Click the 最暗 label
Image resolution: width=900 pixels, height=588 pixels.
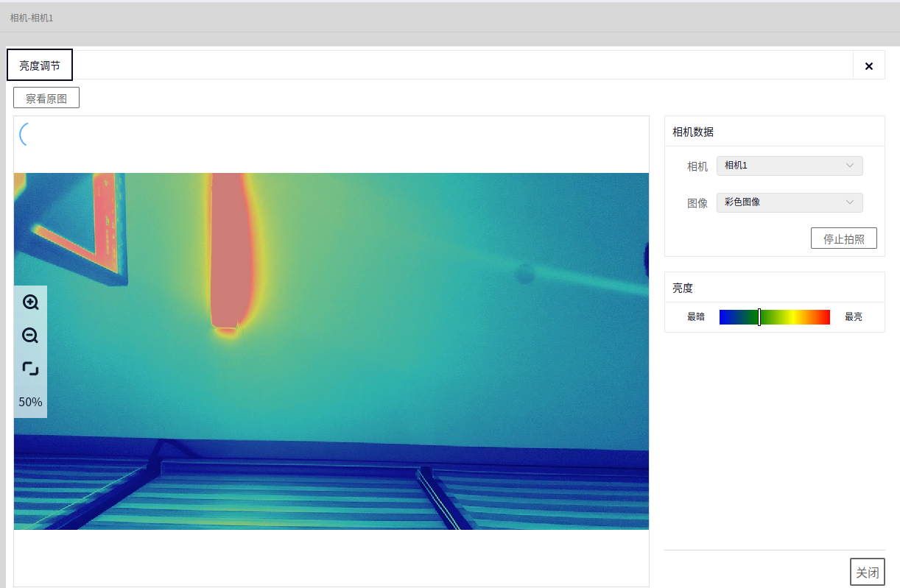(696, 316)
